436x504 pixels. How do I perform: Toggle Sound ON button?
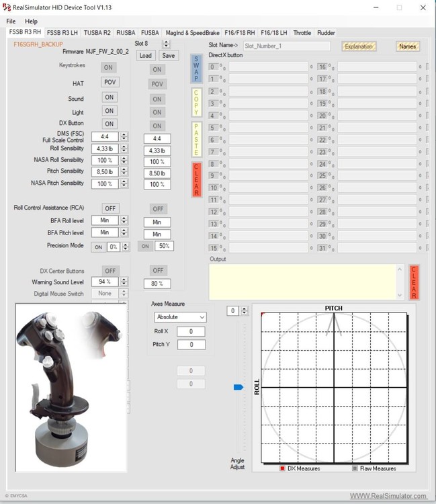[x=110, y=97]
